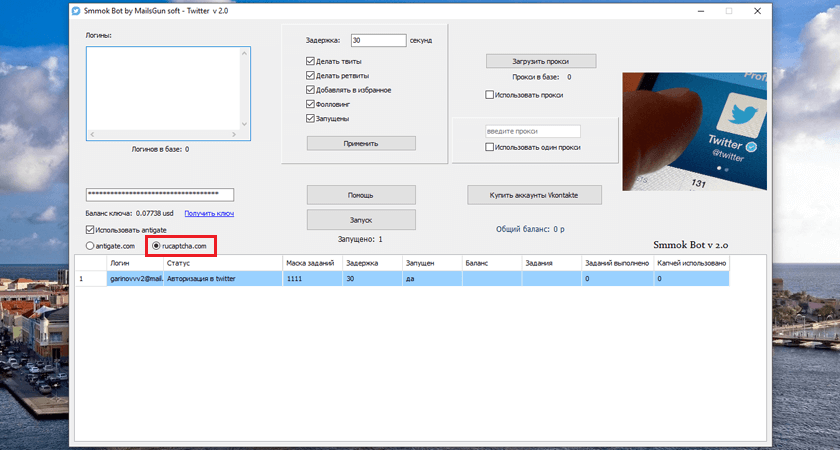Click the 'Smmok Bot v 2.0' logo text
The width and height of the screenshot is (840, 450).
(691, 245)
